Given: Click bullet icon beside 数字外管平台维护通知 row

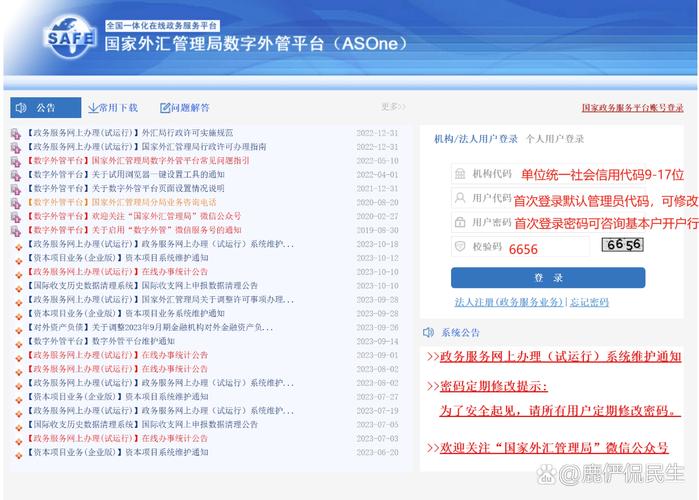Looking at the screenshot, I should pos(19,344).
